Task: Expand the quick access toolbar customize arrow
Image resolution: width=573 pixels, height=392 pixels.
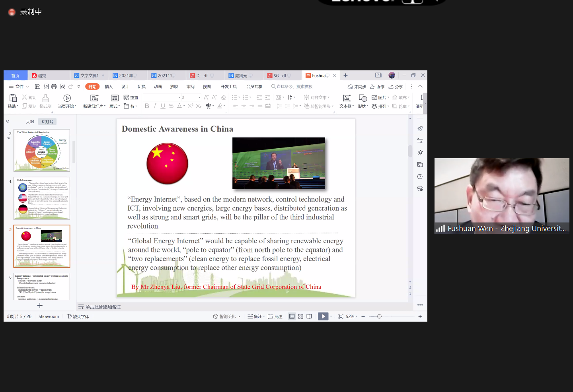Action: 79,87
